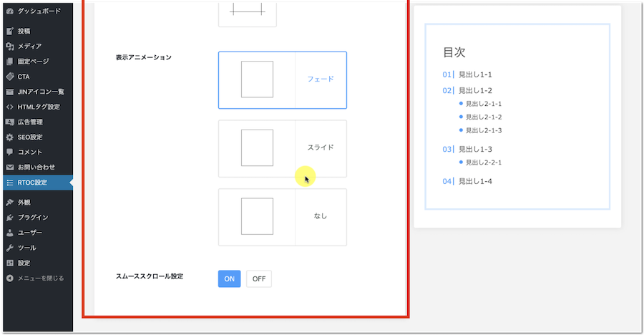Click the 見出し1-4 link in preview
Image resolution: width=644 pixels, height=335 pixels.
(x=474, y=181)
